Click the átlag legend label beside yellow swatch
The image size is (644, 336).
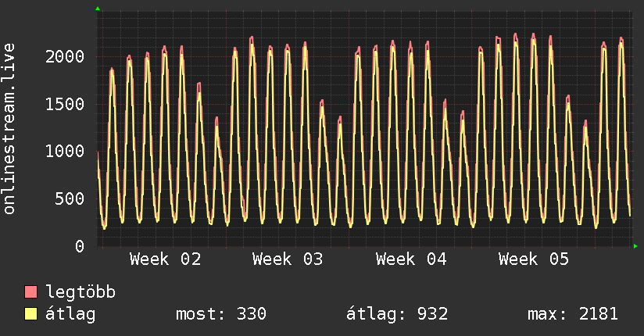[70, 314]
